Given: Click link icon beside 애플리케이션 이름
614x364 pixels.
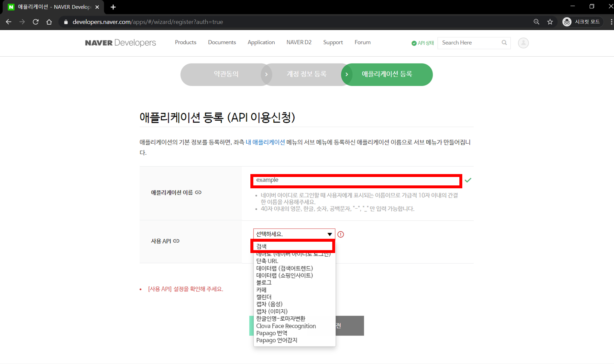Looking at the screenshot, I should pyautogui.click(x=198, y=192).
